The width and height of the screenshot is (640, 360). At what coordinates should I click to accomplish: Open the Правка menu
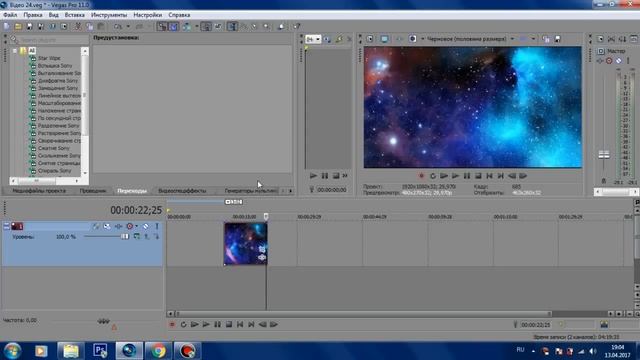pyautogui.click(x=33, y=15)
